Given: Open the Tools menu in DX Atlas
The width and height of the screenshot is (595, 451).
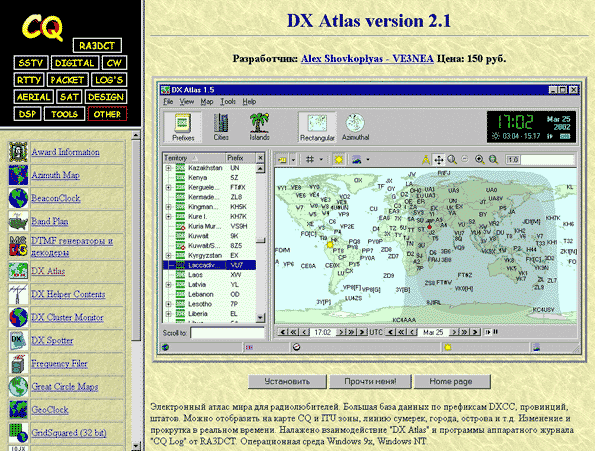Looking at the screenshot, I should (228, 102).
